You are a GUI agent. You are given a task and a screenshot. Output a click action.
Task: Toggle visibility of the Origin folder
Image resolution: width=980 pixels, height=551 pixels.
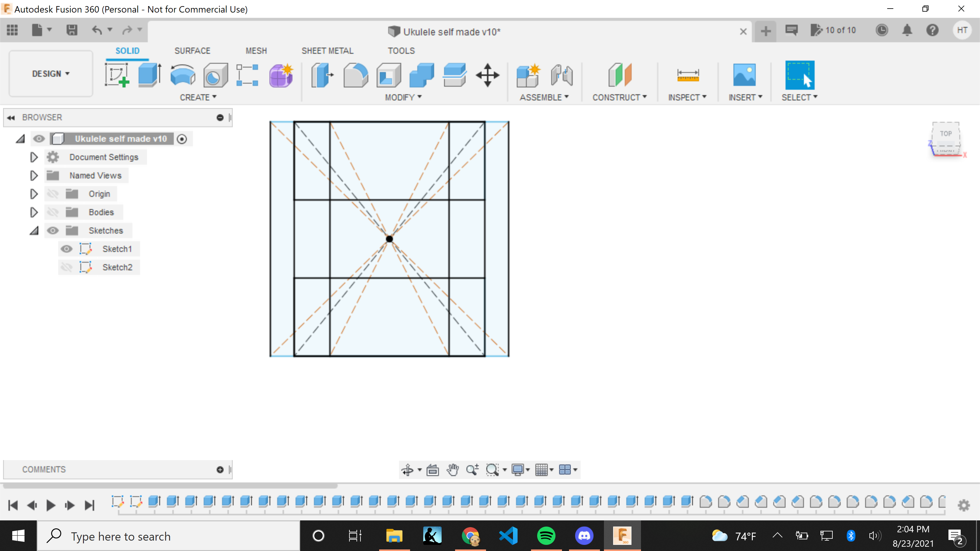point(52,193)
